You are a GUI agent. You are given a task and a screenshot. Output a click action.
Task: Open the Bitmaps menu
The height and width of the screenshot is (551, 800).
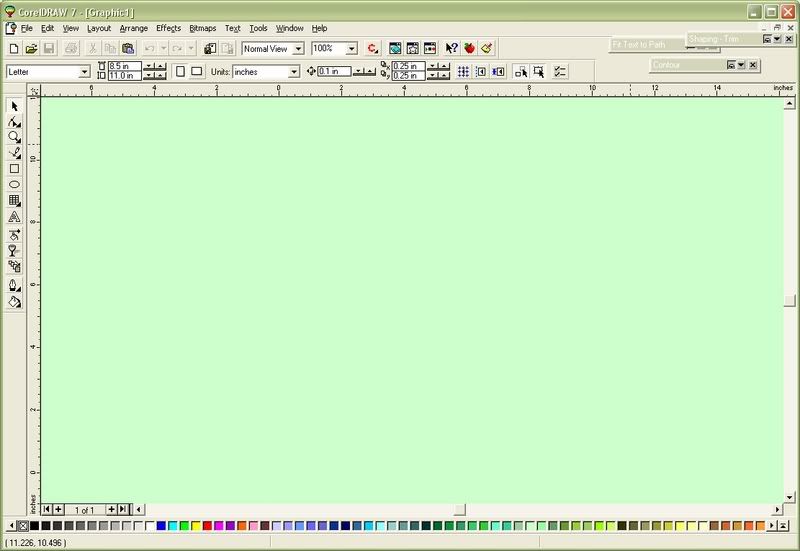(204, 28)
